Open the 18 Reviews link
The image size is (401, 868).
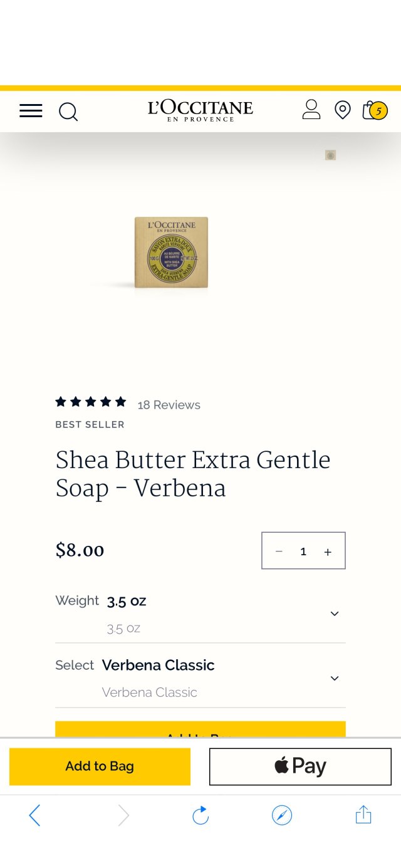pyautogui.click(x=169, y=405)
